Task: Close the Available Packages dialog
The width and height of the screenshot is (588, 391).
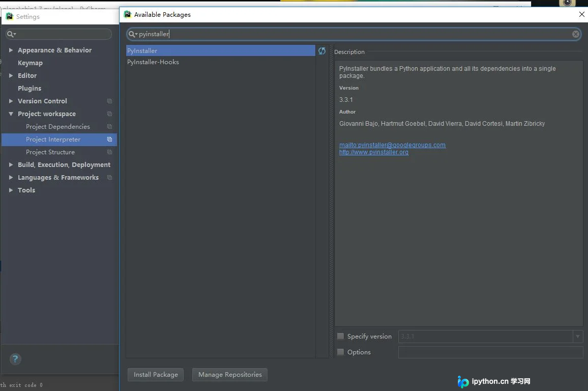Action: pos(581,14)
